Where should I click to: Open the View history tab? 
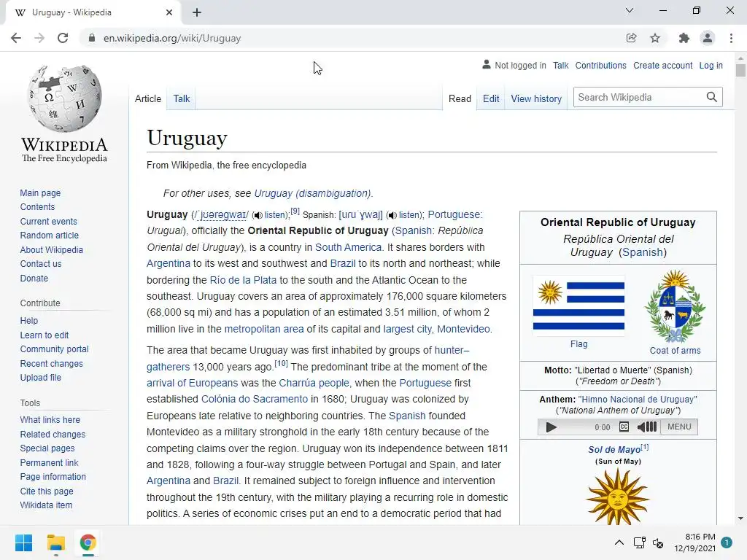(x=536, y=98)
